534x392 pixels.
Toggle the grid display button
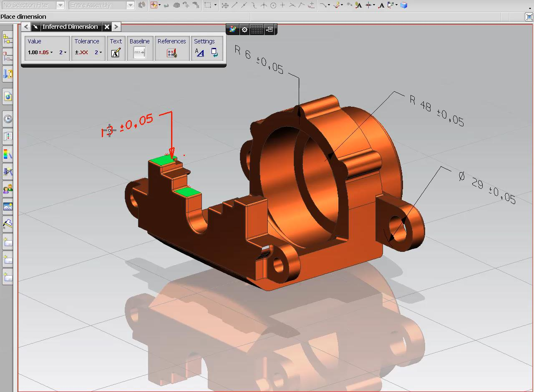tap(257, 30)
